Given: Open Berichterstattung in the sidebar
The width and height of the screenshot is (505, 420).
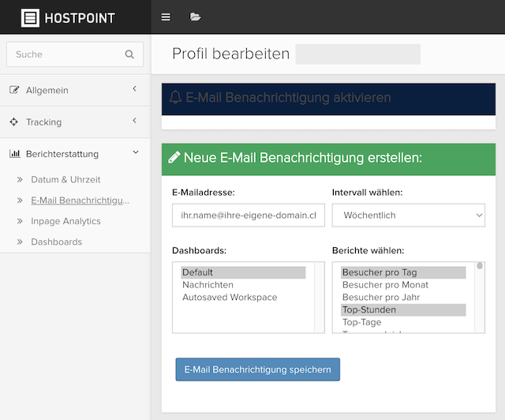Looking at the screenshot, I should (x=75, y=154).
